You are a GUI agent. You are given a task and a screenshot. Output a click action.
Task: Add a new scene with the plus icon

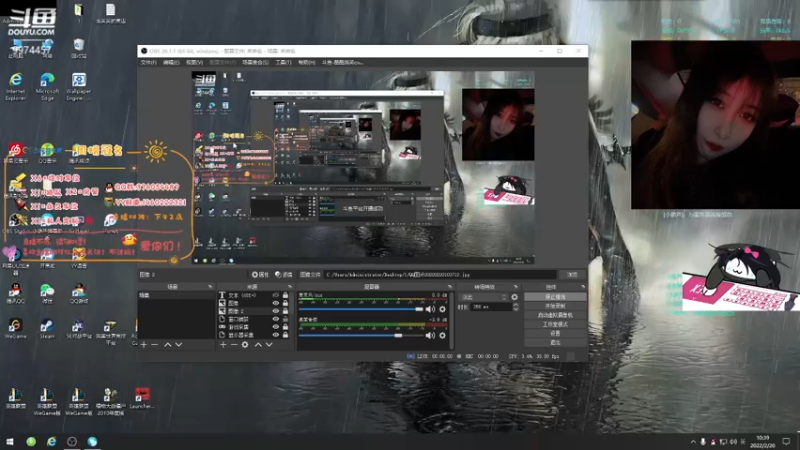click(144, 345)
